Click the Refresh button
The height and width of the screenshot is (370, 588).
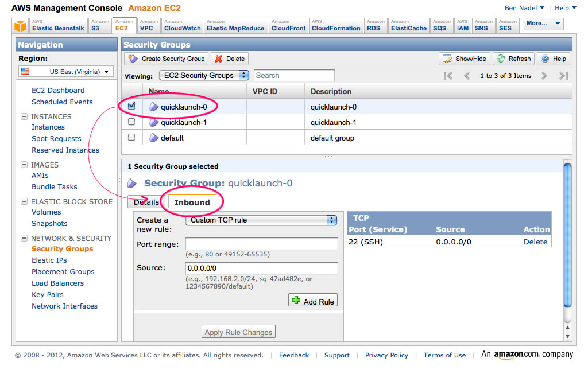pyautogui.click(x=514, y=59)
